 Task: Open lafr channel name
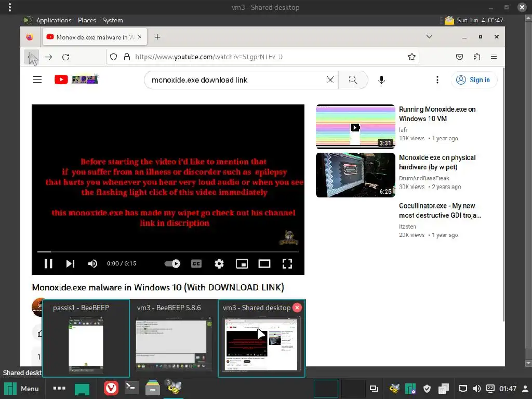403,129
